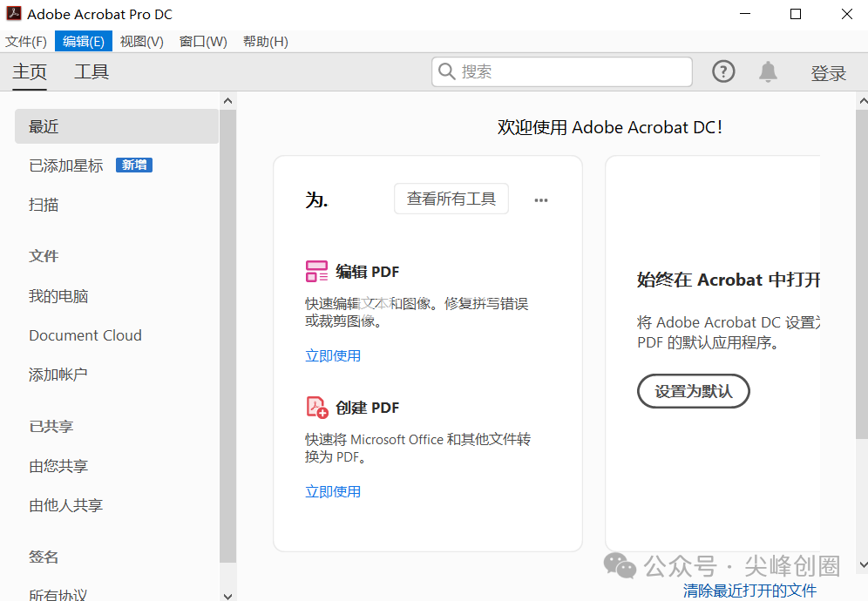Click 添加帐户 in the sidebar

tap(58, 375)
